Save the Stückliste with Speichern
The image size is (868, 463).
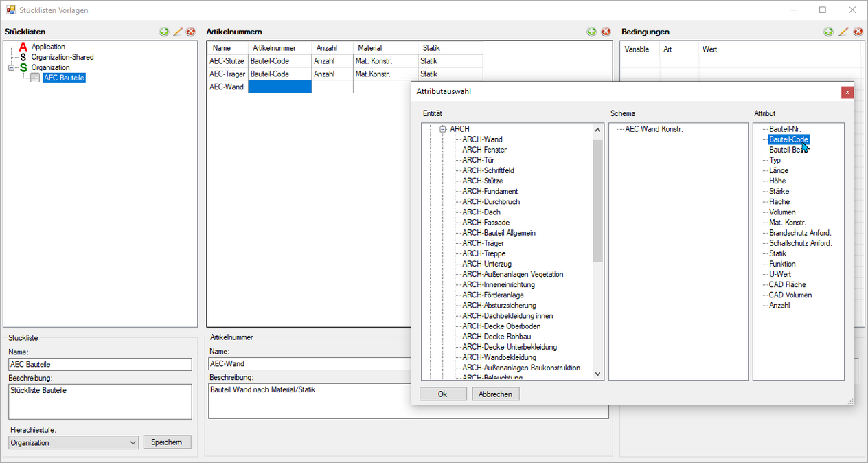tap(167, 442)
